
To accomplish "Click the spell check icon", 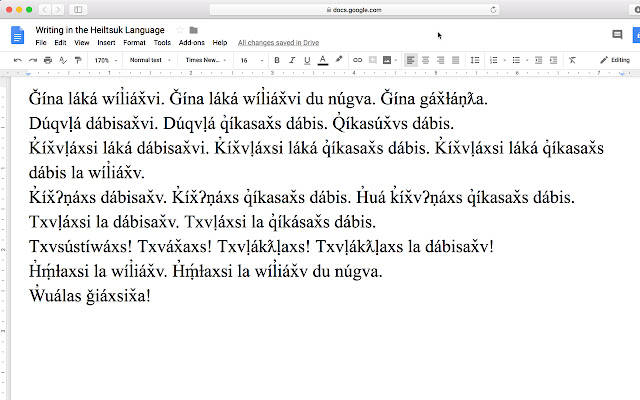I will 62,60.
